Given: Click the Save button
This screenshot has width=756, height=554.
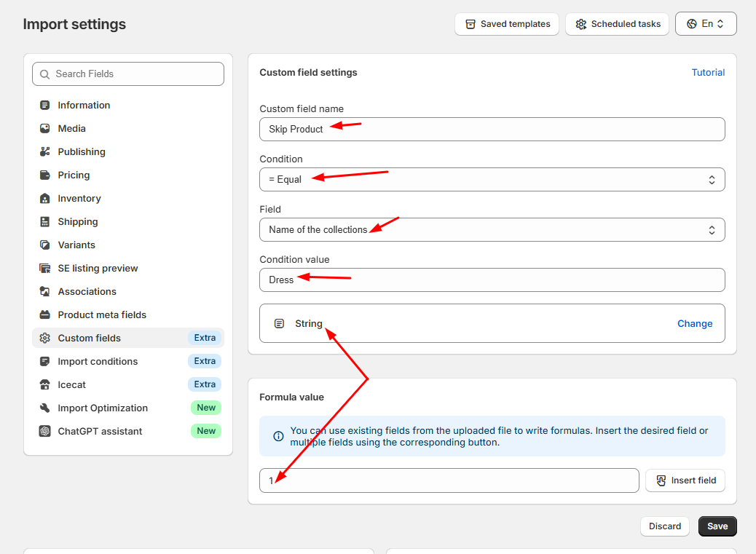Looking at the screenshot, I should point(717,526).
